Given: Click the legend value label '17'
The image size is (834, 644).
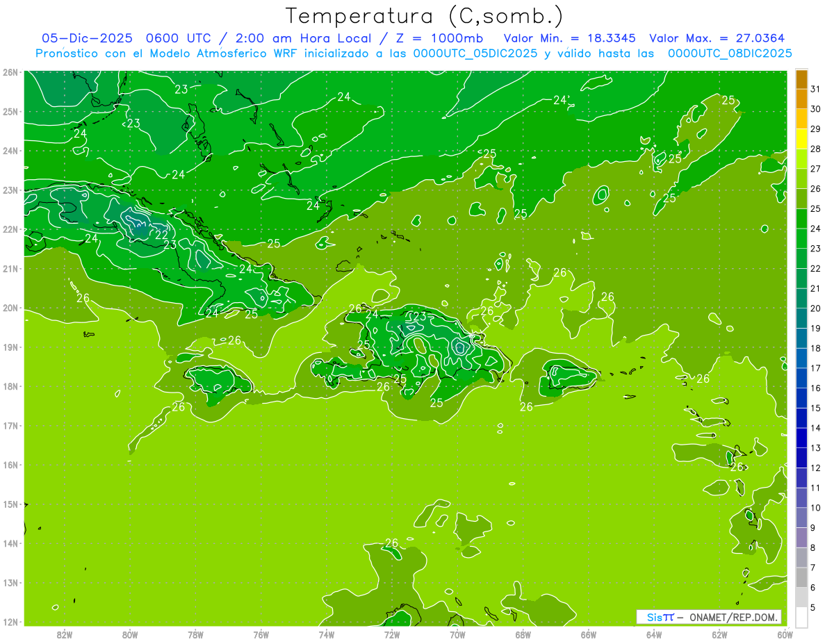Looking at the screenshot, I should (815, 368).
